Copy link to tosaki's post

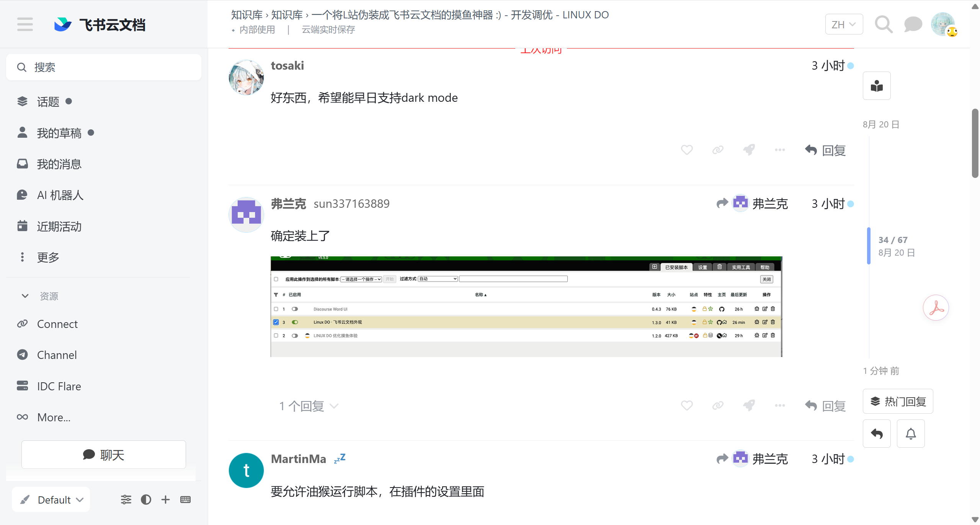click(718, 150)
